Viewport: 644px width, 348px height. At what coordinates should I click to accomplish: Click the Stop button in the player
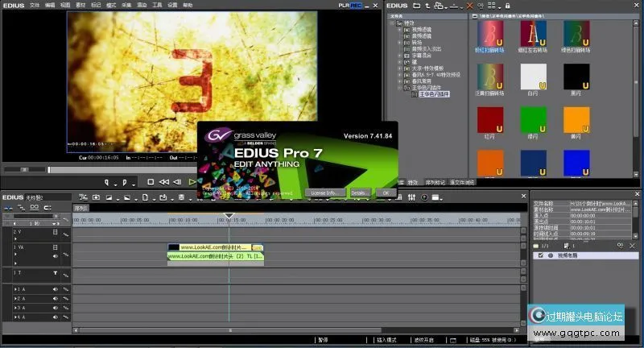tap(151, 182)
